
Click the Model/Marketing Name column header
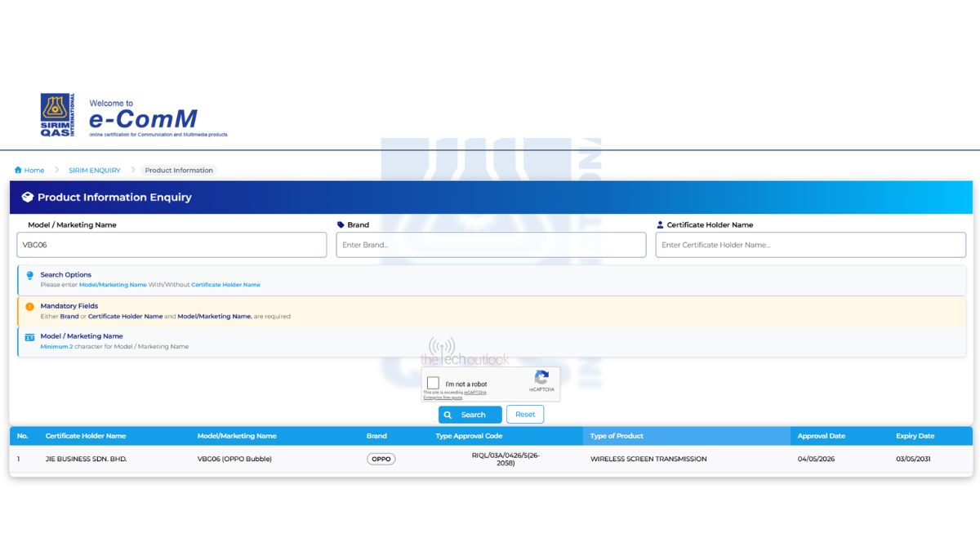pyautogui.click(x=237, y=436)
